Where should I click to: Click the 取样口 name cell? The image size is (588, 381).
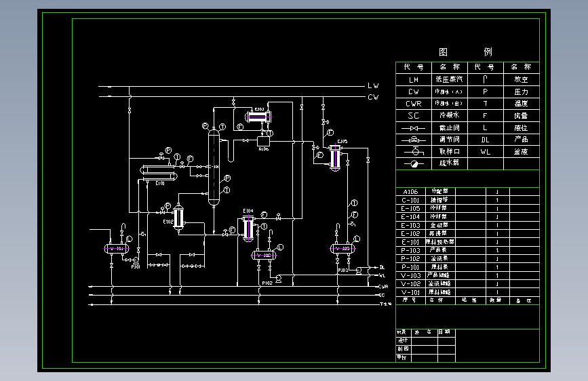449,151
